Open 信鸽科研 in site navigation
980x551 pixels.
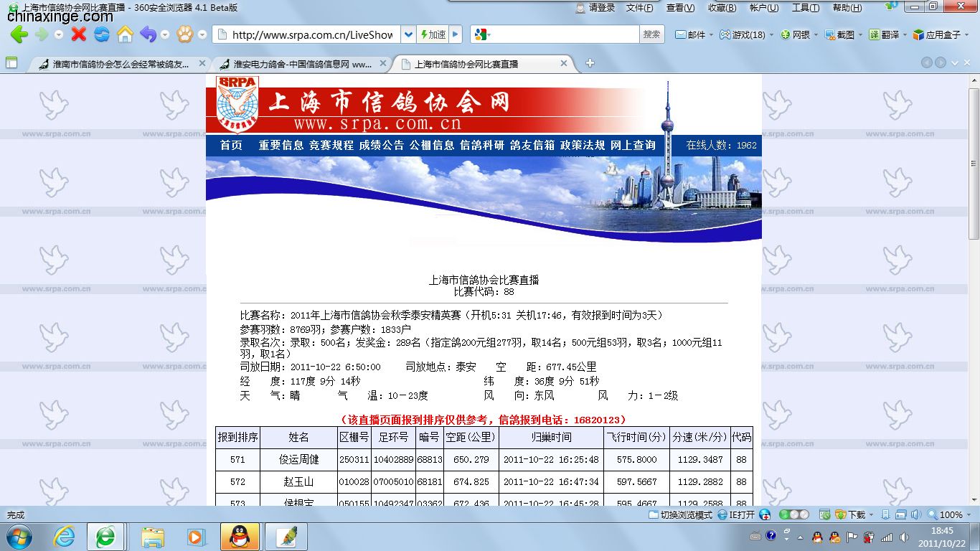point(482,145)
